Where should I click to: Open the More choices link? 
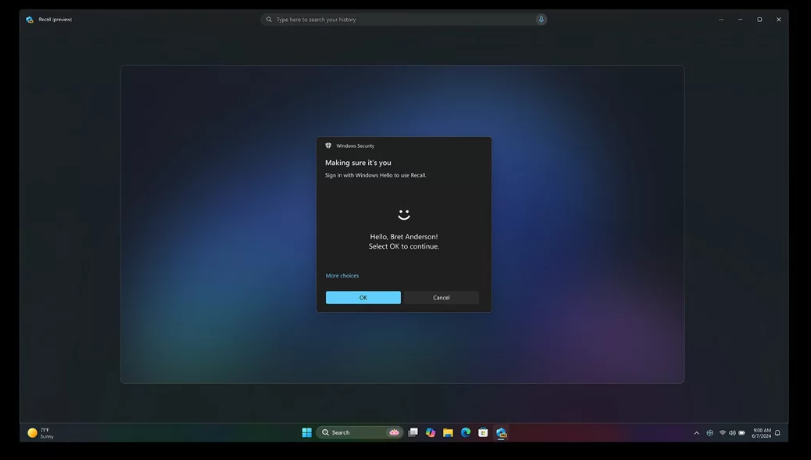[x=342, y=276]
